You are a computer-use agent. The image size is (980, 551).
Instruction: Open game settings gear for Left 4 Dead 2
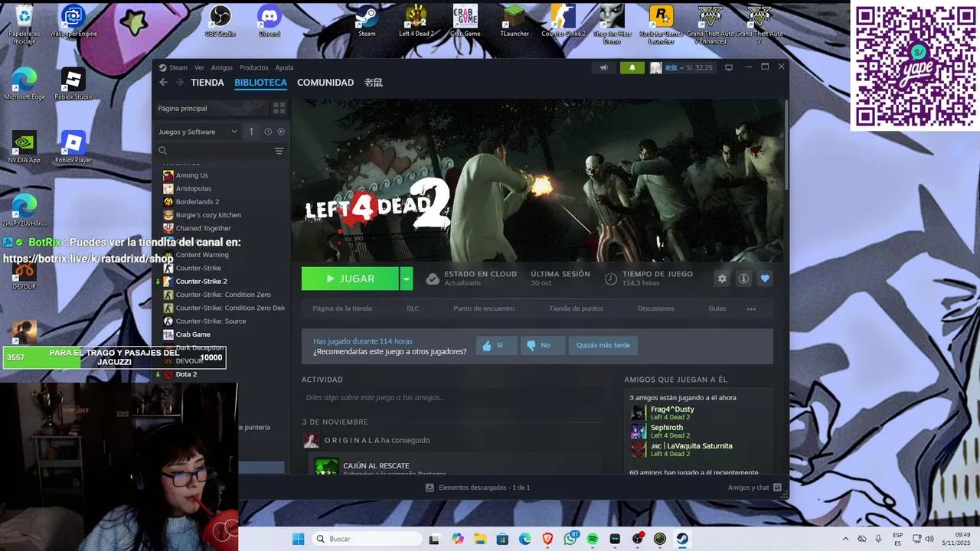(x=721, y=279)
